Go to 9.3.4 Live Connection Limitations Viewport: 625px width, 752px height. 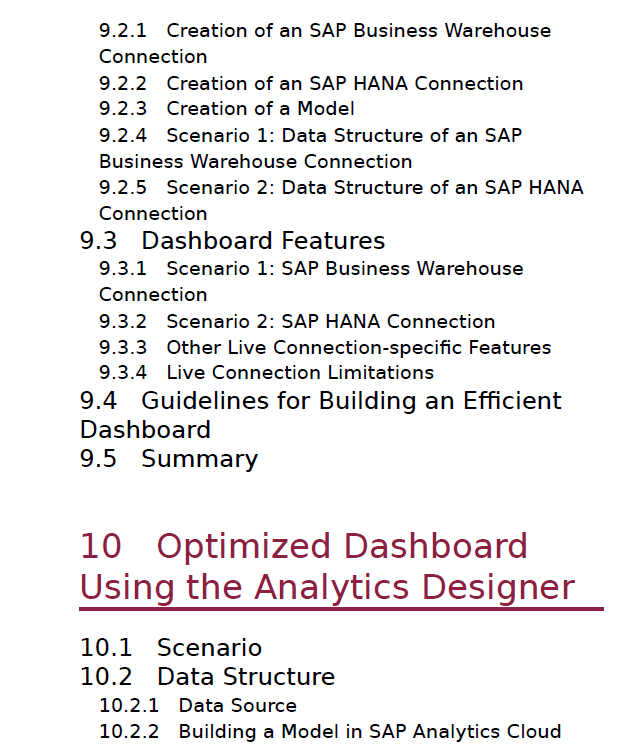(266, 373)
